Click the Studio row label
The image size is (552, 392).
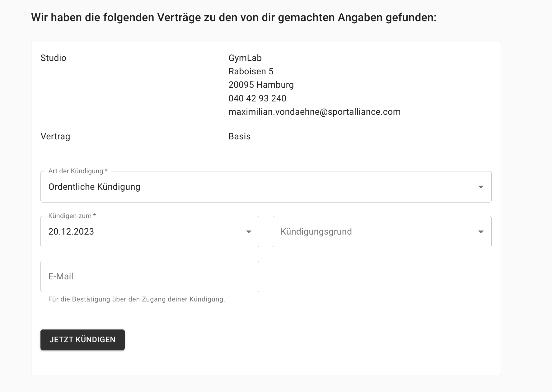coord(54,58)
